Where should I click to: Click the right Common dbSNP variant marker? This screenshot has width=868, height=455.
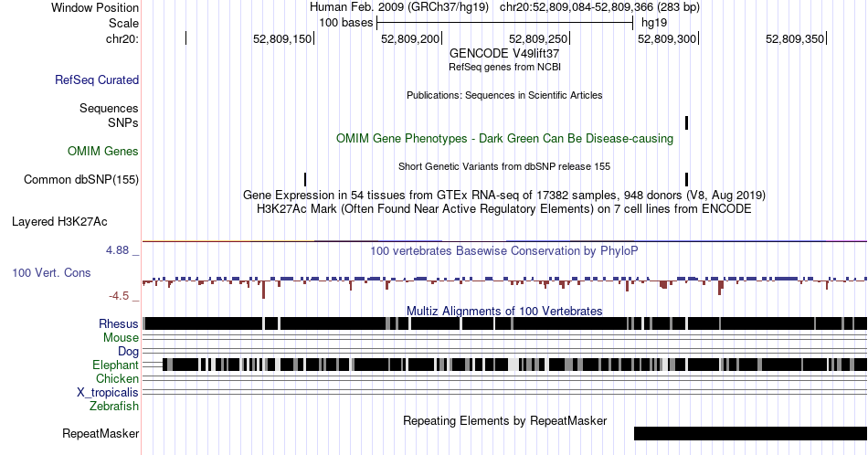(686, 179)
